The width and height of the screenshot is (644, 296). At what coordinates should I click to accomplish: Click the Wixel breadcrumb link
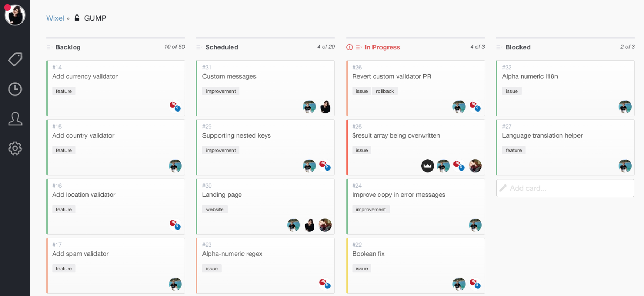coord(55,18)
